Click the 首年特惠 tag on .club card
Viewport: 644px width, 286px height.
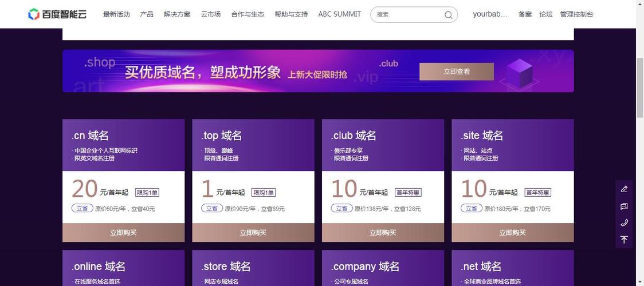point(408,193)
